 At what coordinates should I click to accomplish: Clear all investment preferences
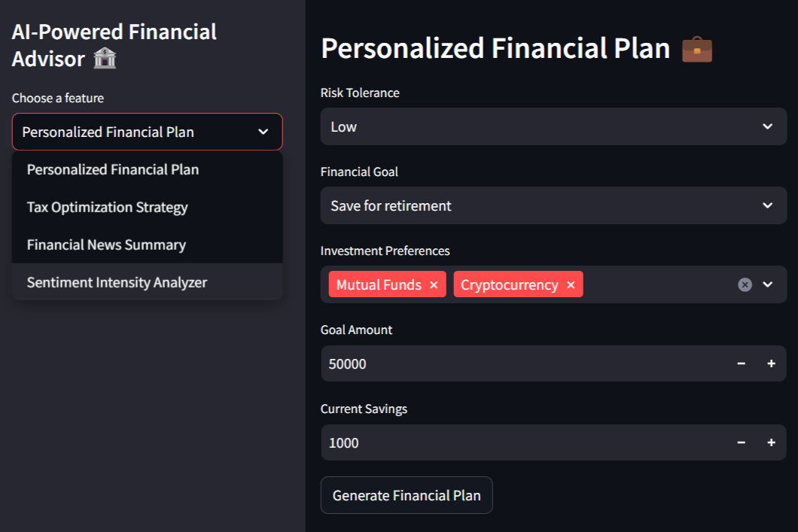[x=745, y=284]
